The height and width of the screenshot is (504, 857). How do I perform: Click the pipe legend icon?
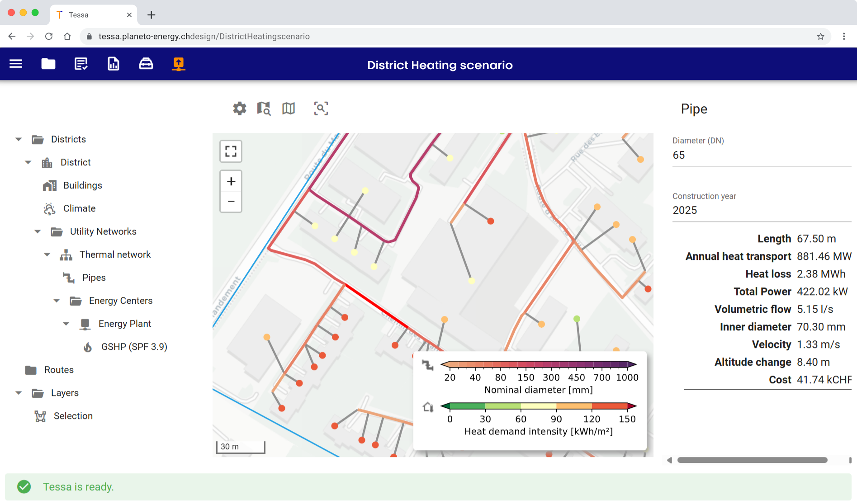point(427,365)
